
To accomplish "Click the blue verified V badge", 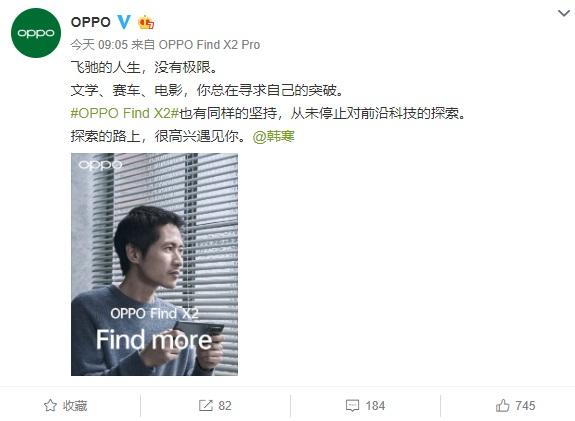I will click(124, 22).
